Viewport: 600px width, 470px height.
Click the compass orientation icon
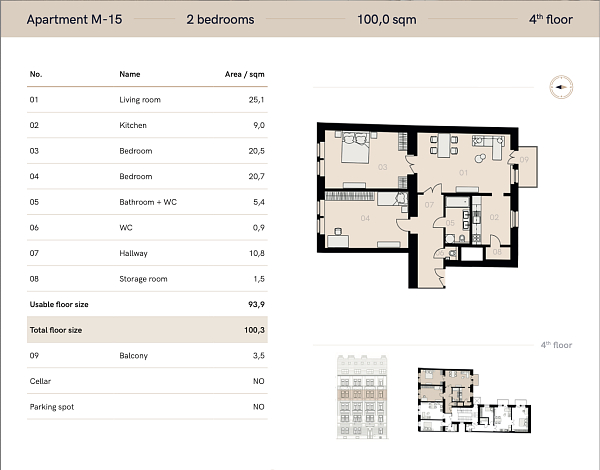[x=560, y=88]
